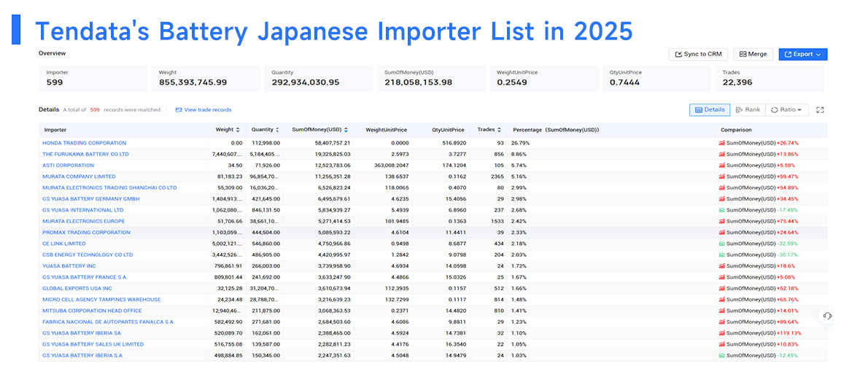Open CSB ENERGY TECHNOLOGY CO LTD link

(x=88, y=255)
